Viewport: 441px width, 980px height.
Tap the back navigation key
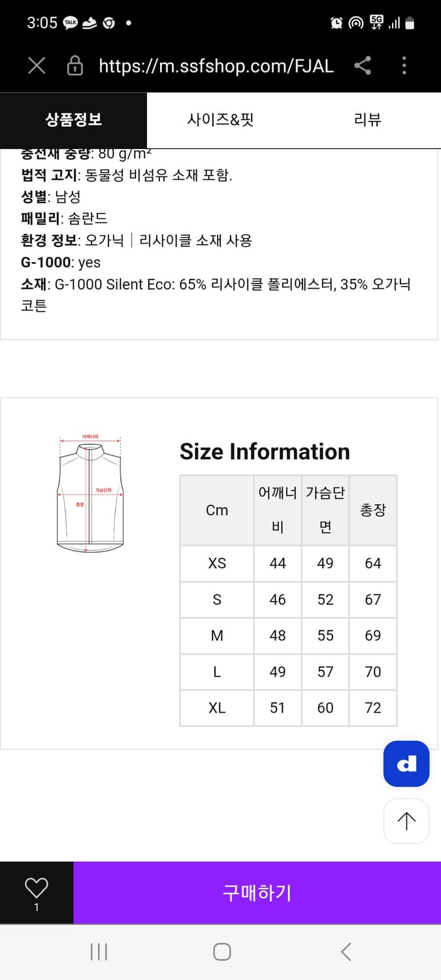click(346, 952)
